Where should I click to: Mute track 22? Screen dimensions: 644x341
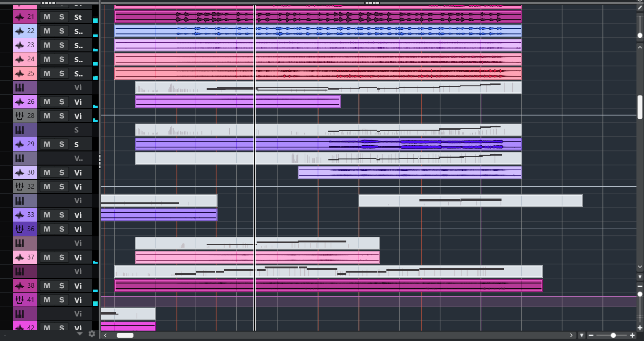47,31
